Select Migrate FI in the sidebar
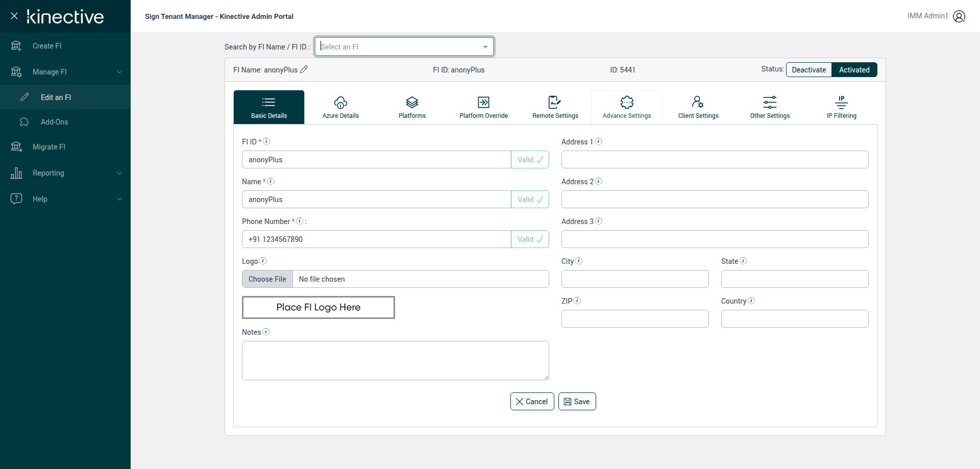 pos(65,147)
